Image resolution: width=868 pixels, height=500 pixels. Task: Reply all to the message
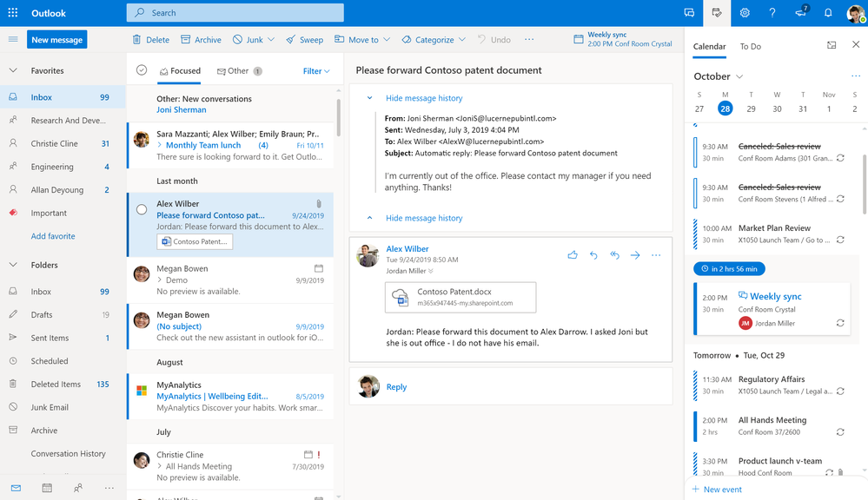click(x=614, y=255)
